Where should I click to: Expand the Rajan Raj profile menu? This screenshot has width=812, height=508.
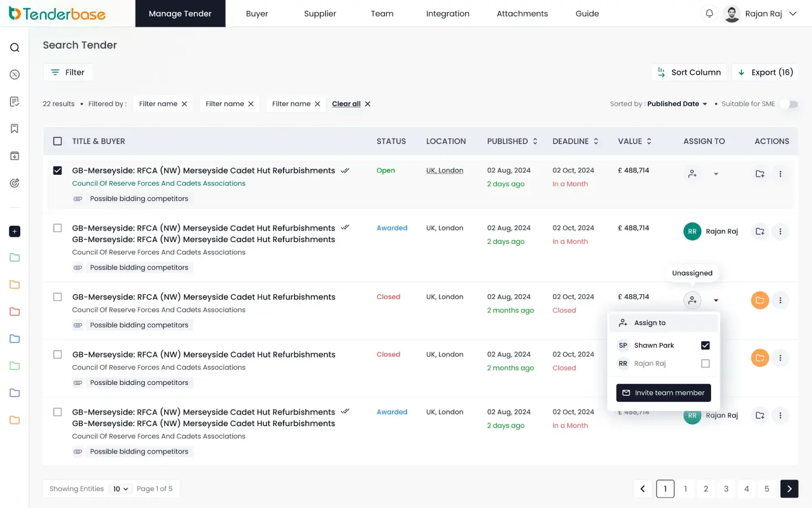(793, 13)
